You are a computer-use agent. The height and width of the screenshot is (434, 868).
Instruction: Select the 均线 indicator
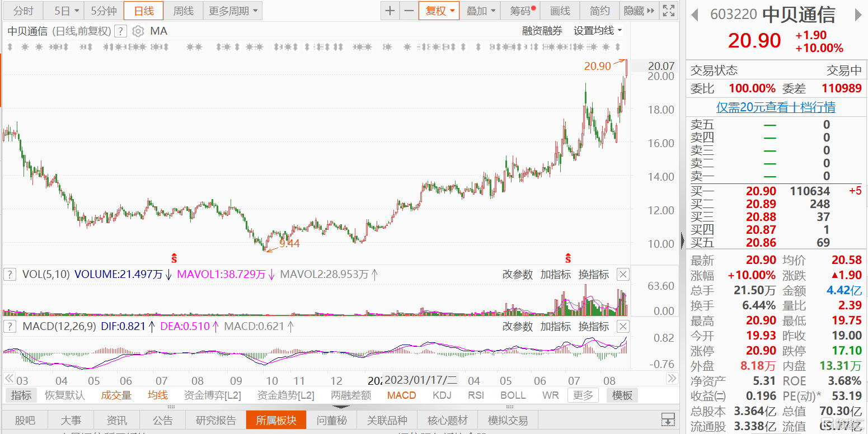pyautogui.click(x=158, y=395)
